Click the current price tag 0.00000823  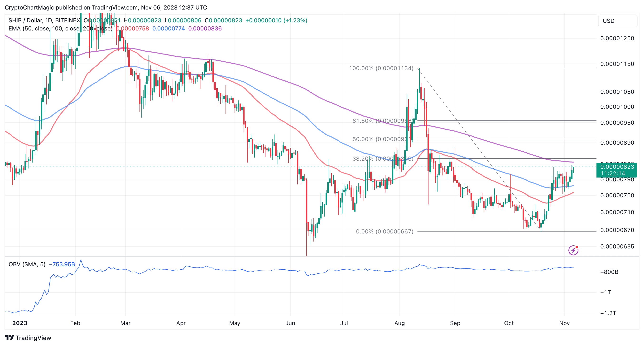coord(616,170)
